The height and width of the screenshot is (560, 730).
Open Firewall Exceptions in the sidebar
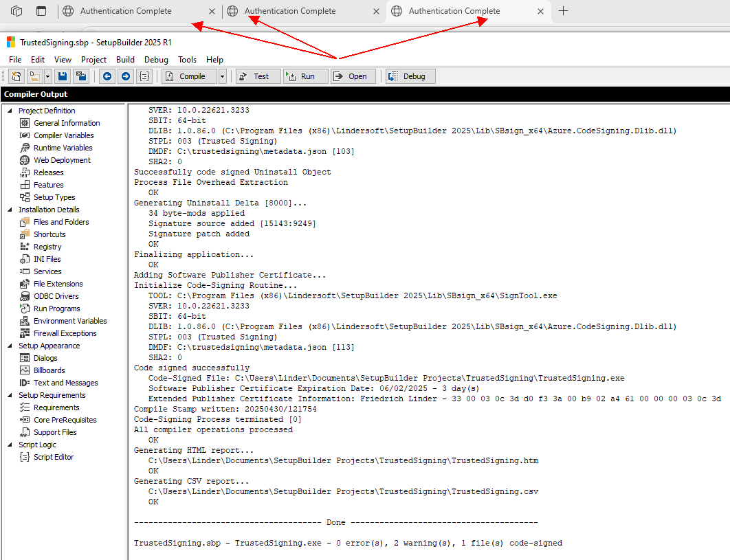coord(25,333)
